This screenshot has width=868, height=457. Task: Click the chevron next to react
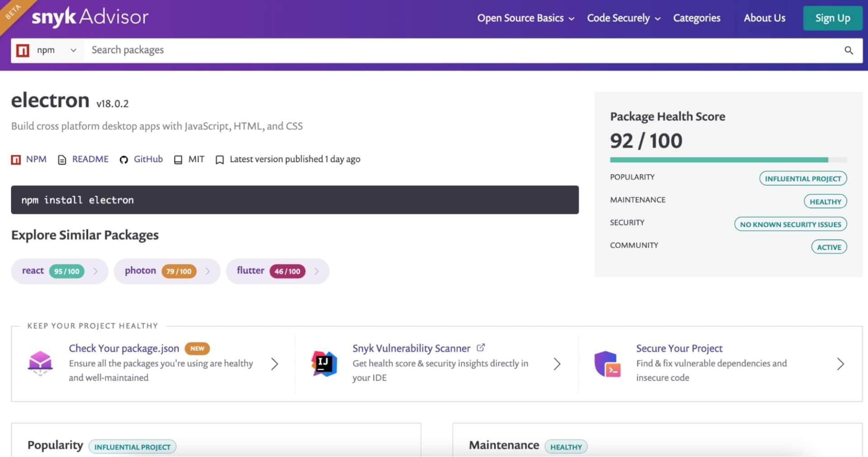point(95,271)
